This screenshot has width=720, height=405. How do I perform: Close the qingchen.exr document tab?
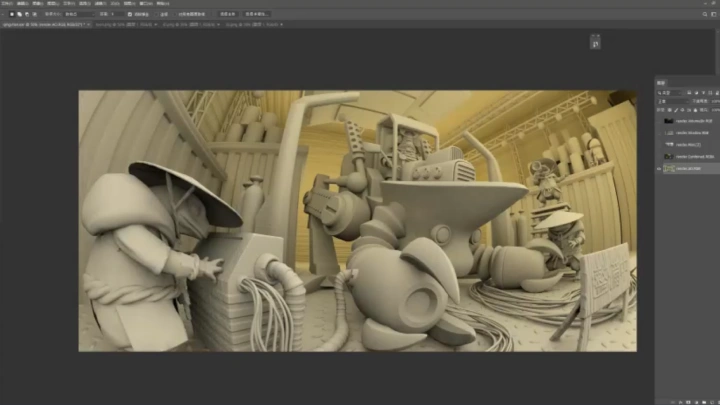pyautogui.click(x=89, y=24)
